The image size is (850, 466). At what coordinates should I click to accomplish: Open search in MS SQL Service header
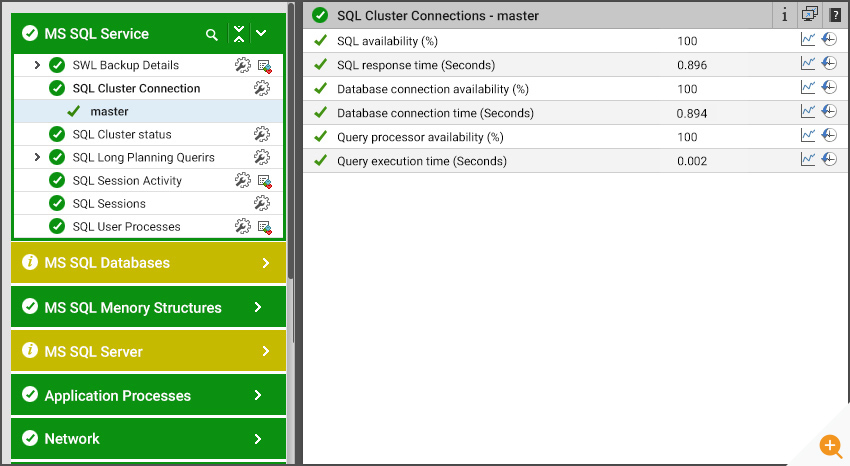point(211,35)
